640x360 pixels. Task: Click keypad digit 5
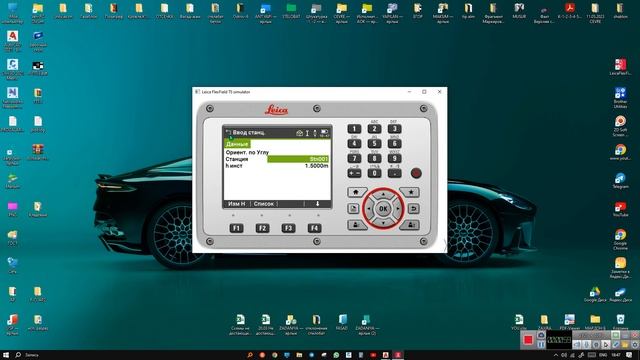pyautogui.click(x=374, y=144)
